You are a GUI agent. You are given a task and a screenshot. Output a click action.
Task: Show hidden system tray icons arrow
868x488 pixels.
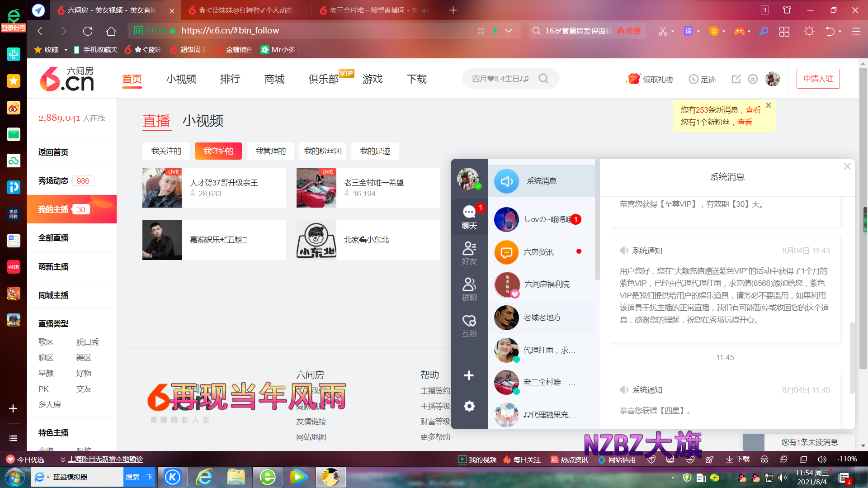673,478
